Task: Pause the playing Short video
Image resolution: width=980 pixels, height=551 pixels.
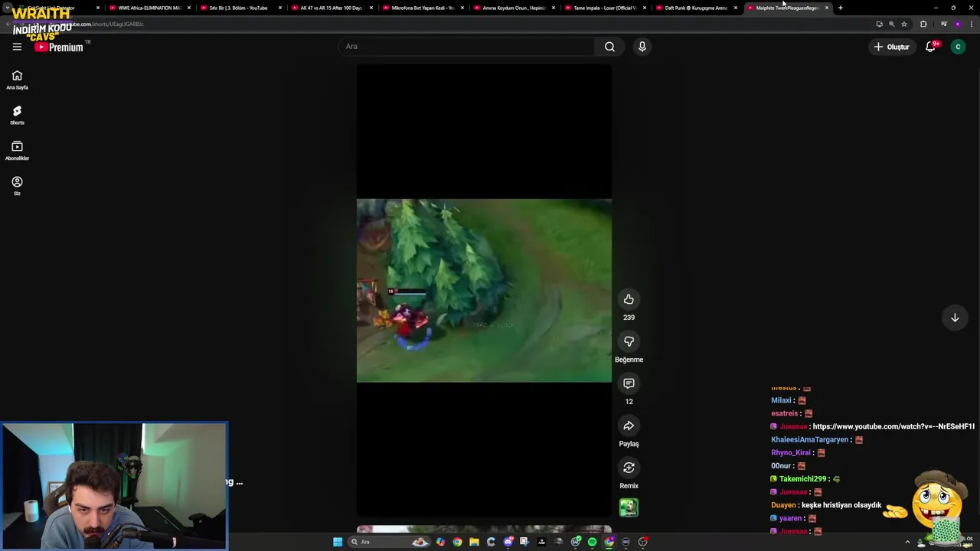Action: pyautogui.click(x=484, y=291)
